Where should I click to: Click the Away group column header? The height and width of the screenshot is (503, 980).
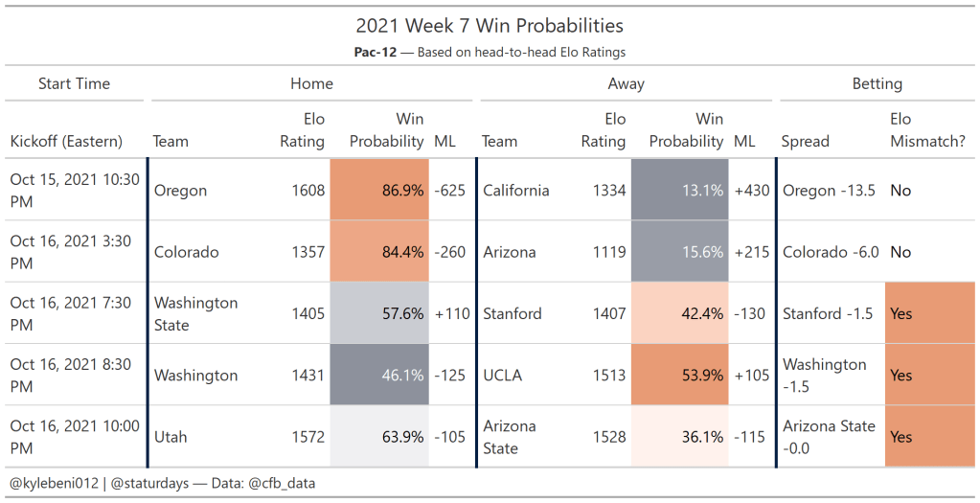coord(626,83)
